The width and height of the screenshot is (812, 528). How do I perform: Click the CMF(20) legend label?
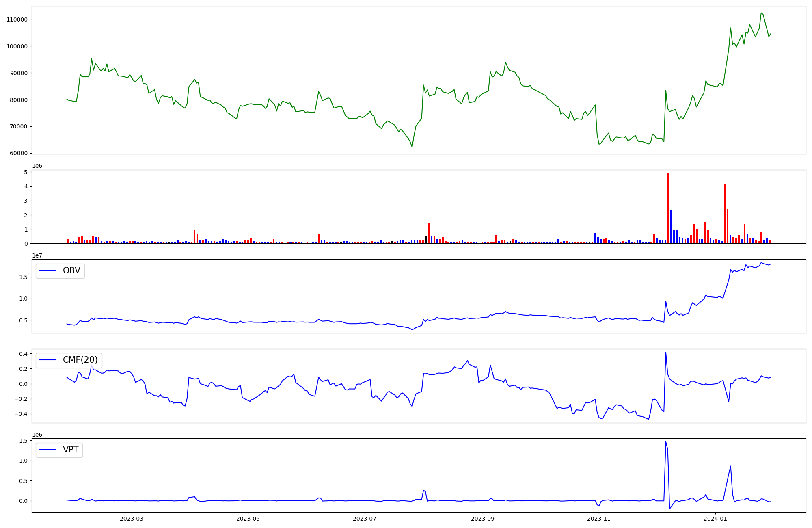80,360
